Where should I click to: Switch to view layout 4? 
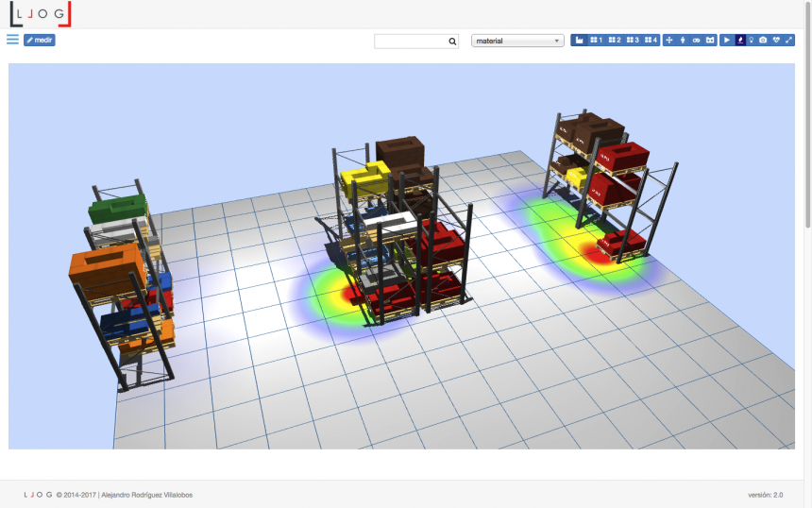[x=651, y=41]
